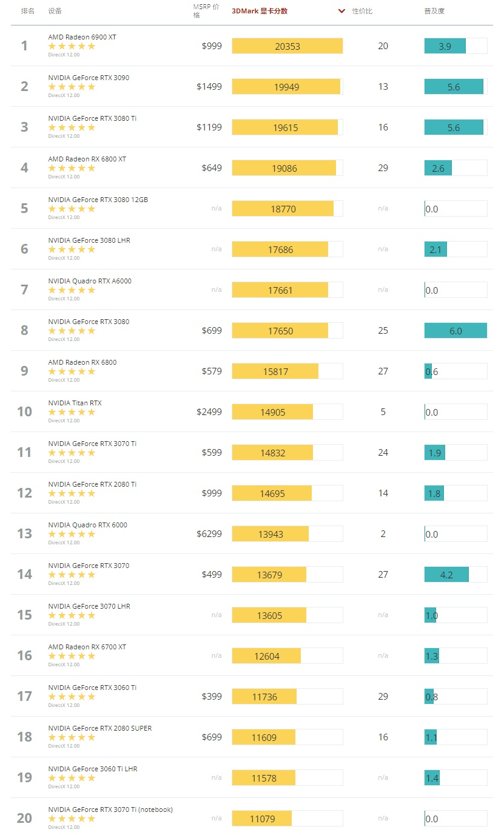
Task: Click the sort arrow beside 3DMark 显卡分数
Action: click(342, 11)
